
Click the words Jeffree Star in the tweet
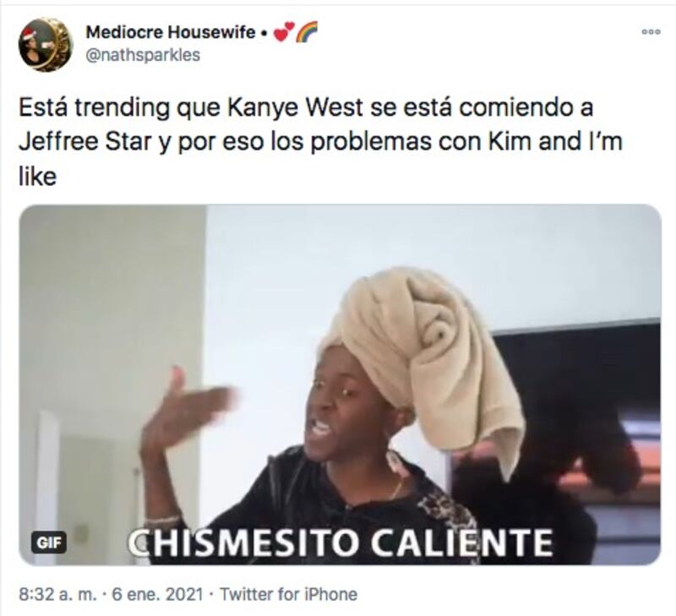pyautogui.click(x=84, y=142)
